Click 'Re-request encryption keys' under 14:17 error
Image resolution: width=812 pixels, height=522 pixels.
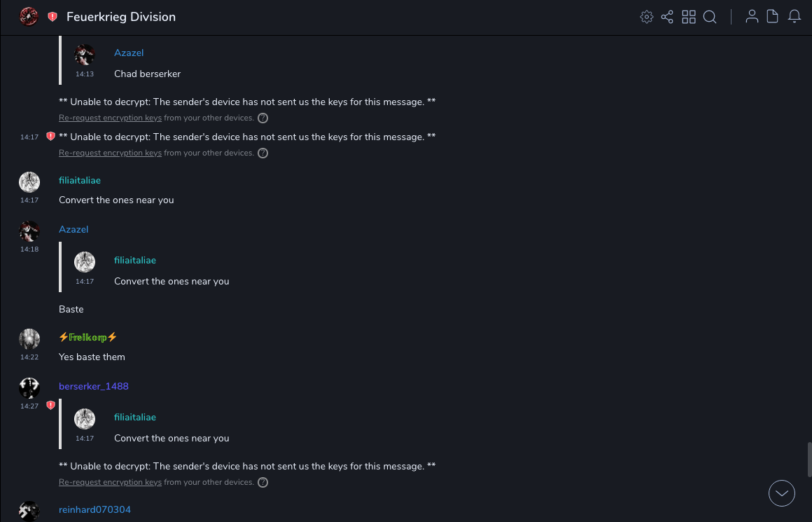coord(110,153)
